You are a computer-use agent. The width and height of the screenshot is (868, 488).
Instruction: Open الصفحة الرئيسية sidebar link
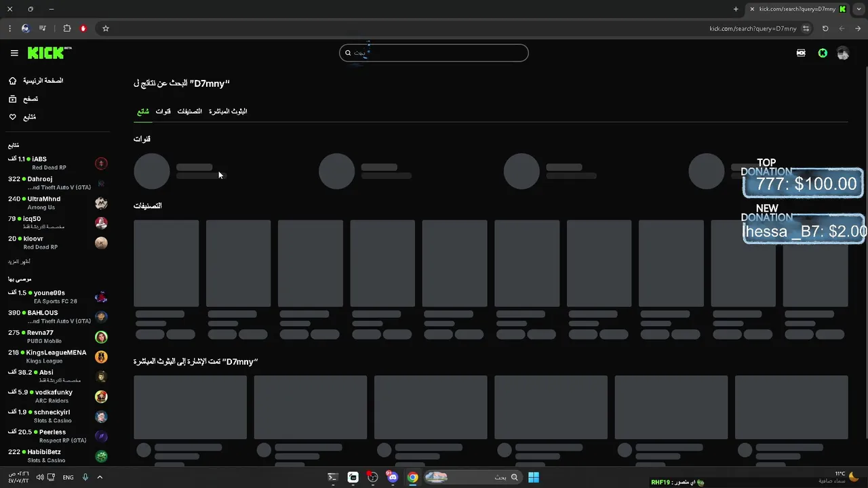(x=43, y=81)
